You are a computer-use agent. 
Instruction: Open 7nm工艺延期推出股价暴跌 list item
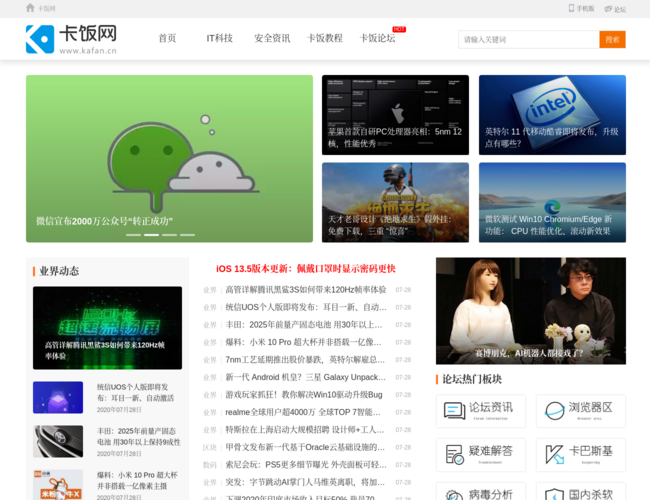(x=305, y=359)
